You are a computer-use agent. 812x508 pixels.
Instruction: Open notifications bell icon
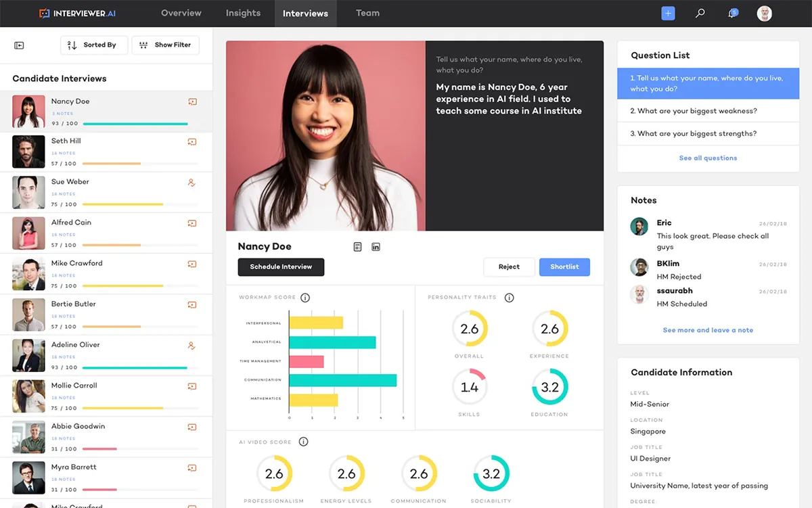(x=732, y=13)
